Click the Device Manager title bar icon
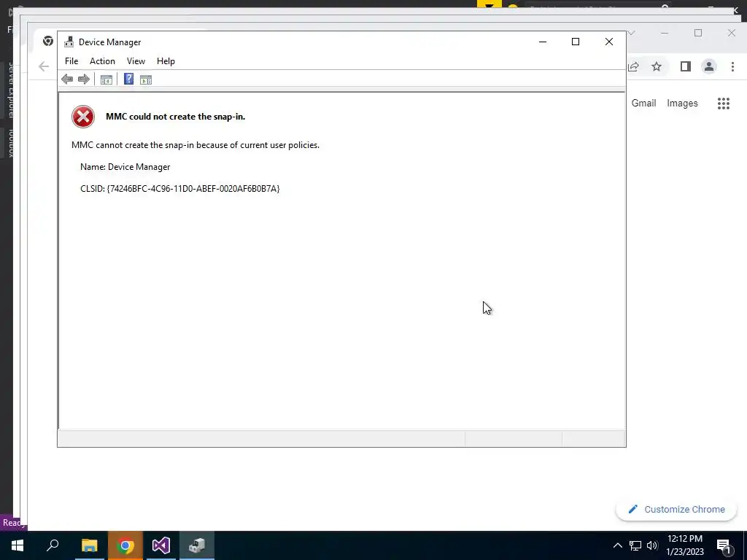Screen dimensions: 747x560 [x=69, y=42]
